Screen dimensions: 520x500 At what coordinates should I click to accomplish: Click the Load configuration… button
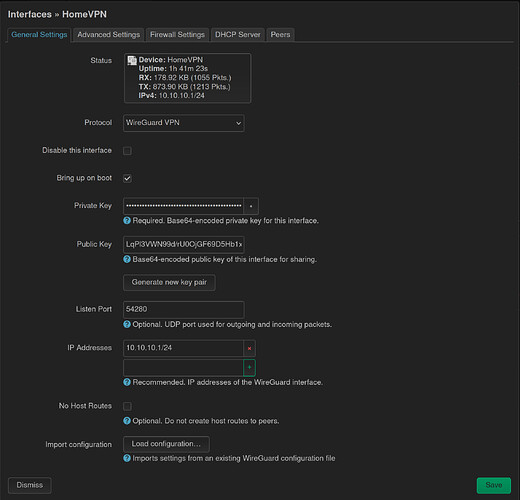point(166,444)
